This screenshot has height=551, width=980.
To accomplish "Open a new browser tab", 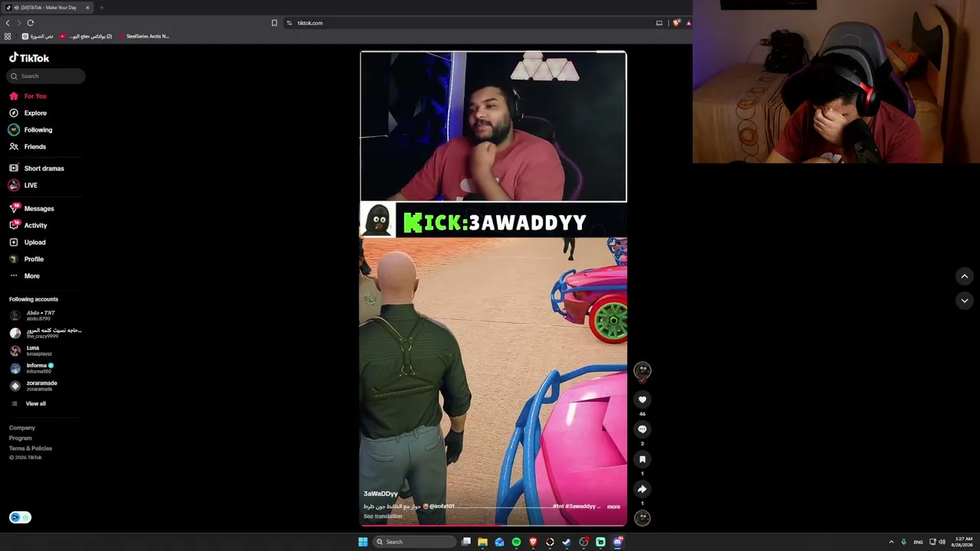I will 101,8.
